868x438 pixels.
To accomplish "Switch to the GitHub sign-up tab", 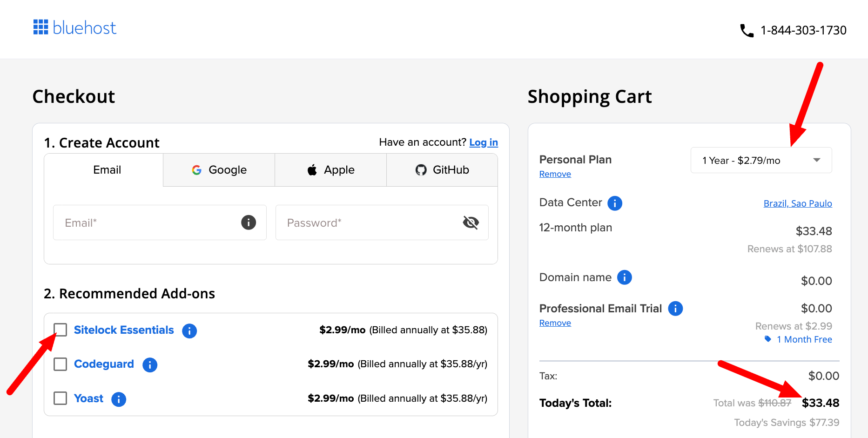I will tap(441, 169).
